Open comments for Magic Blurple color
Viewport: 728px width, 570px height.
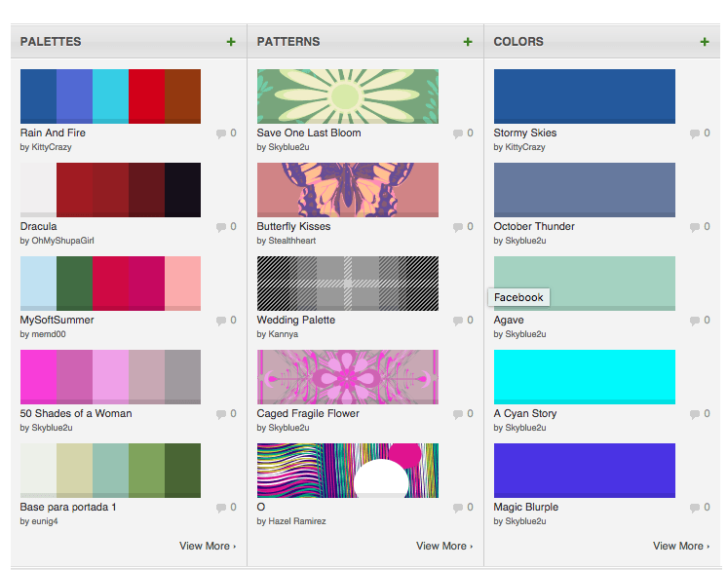pos(700,508)
